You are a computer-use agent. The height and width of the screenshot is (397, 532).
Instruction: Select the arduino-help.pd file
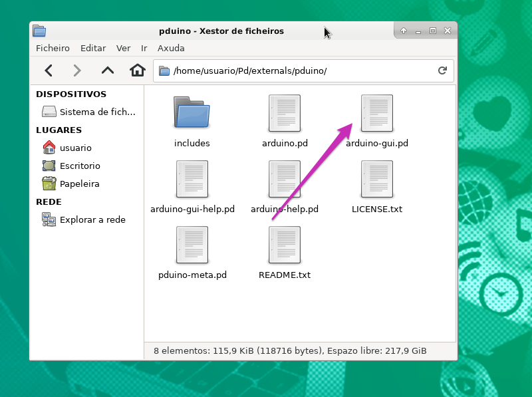pyautogui.click(x=285, y=179)
